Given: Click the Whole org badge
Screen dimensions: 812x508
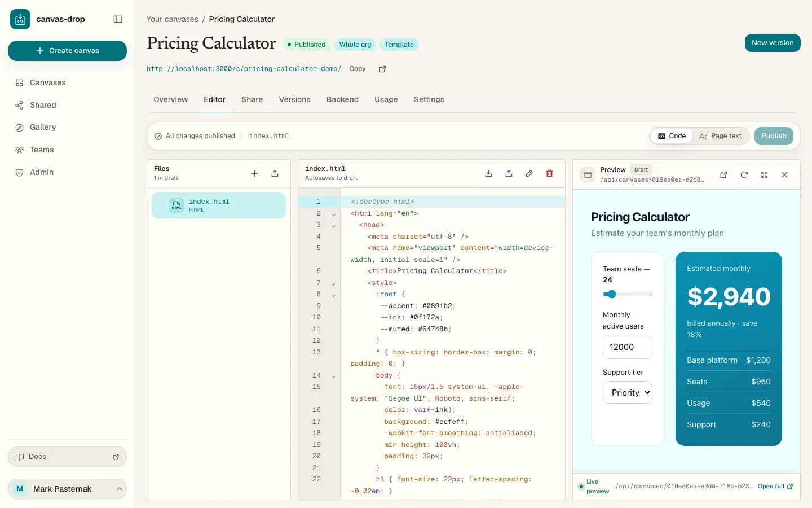Looking at the screenshot, I should tap(355, 45).
